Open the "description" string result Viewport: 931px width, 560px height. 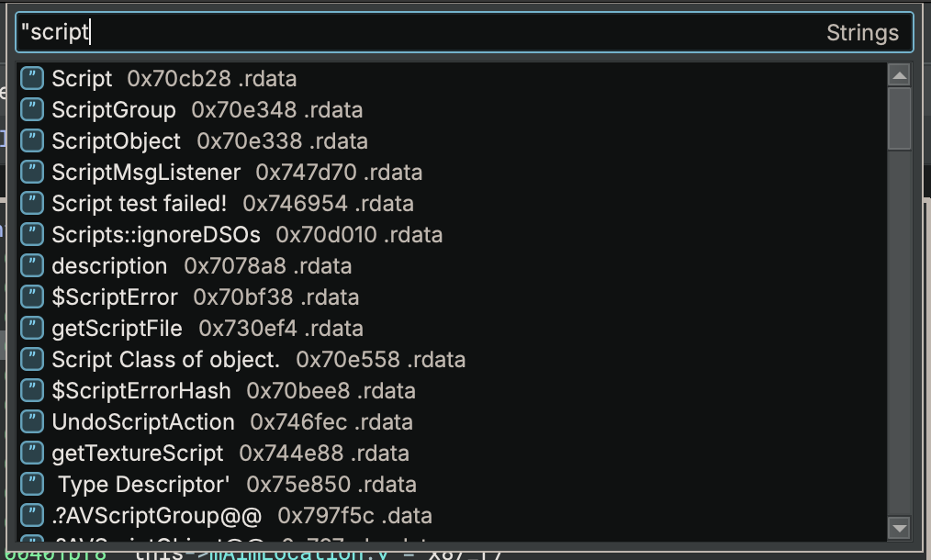(x=109, y=266)
